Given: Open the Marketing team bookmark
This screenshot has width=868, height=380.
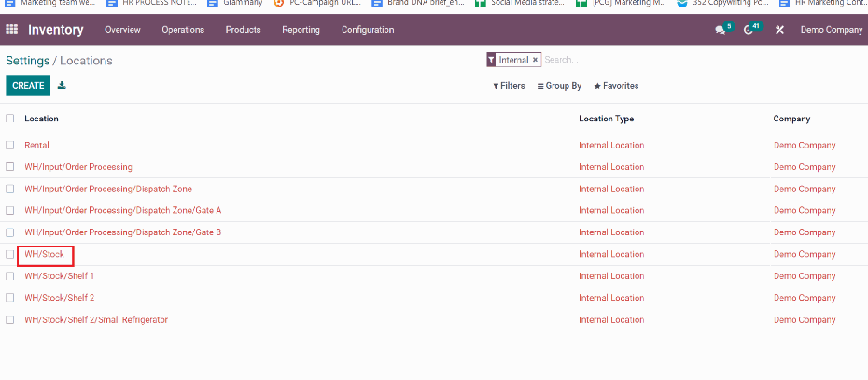Looking at the screenshot, I should [50, 3].
